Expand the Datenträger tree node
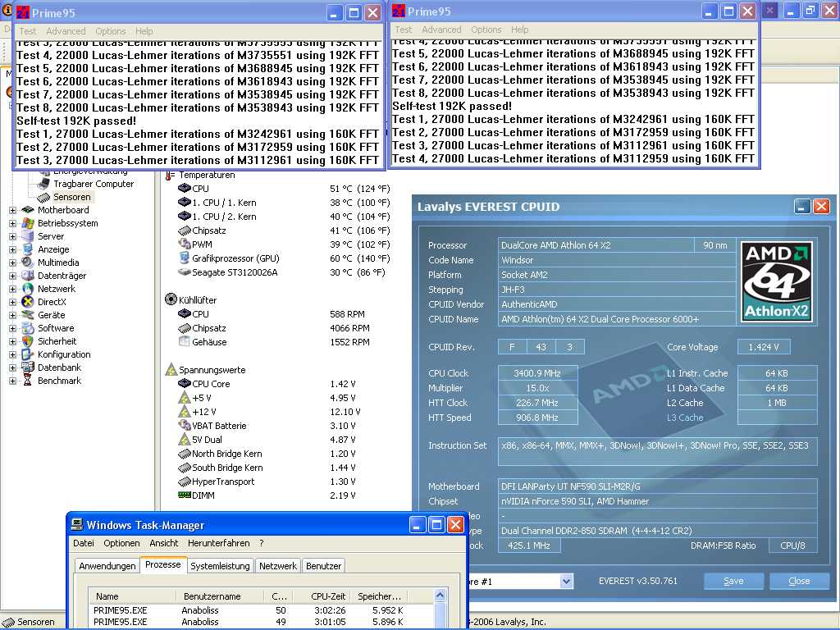 (x=12, y=276)
